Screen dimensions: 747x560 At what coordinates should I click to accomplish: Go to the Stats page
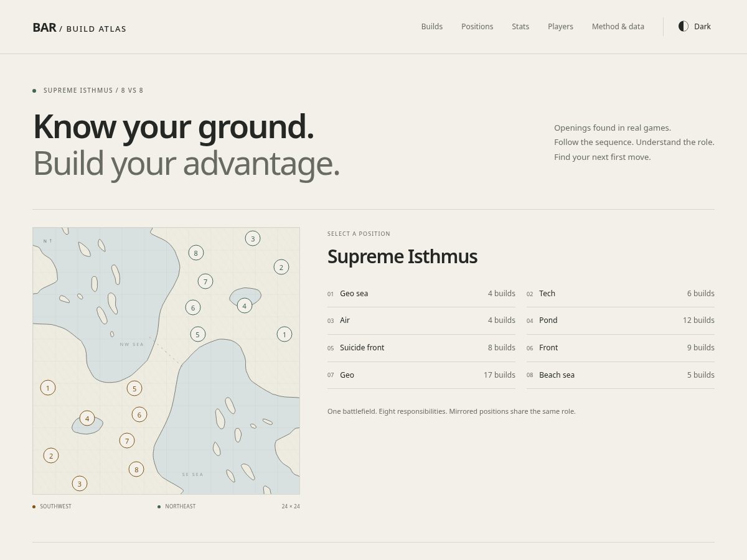(x=520, y=26)
